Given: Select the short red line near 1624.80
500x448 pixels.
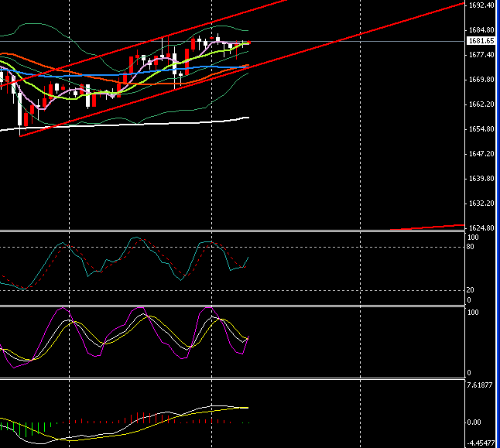Looking at the screenshot, I should click(x=426, y=227).
